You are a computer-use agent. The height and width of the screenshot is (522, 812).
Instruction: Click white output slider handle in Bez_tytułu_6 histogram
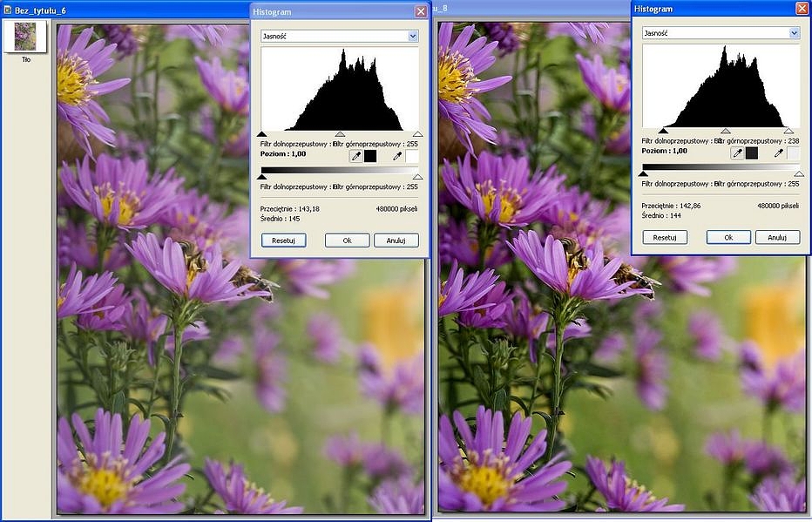point(418,176)
